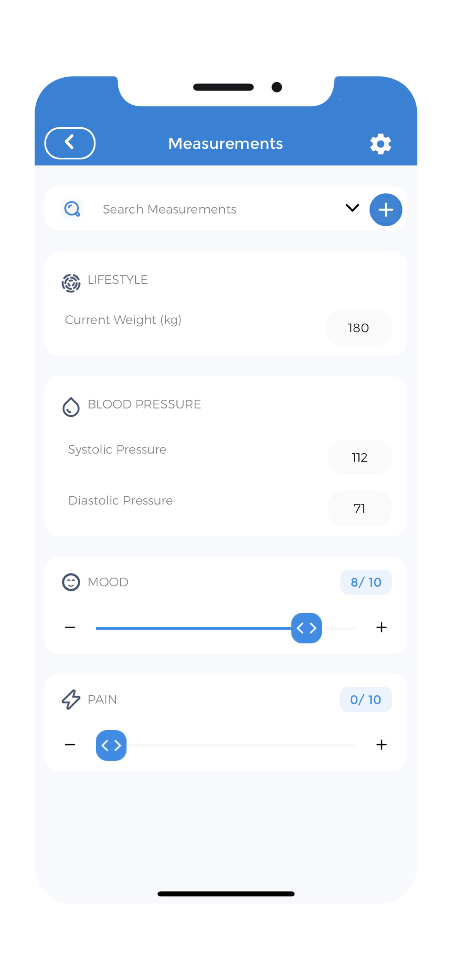Click the Pain lightning bolt icon
Image resolution: width=453 pixels, height=980 pixels.
[70, 699]
